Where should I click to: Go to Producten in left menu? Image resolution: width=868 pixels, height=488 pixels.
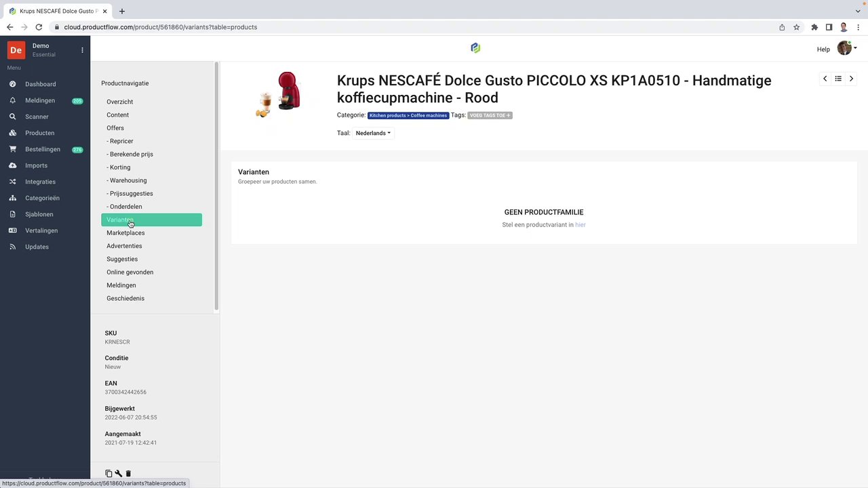tap(39, 133)
